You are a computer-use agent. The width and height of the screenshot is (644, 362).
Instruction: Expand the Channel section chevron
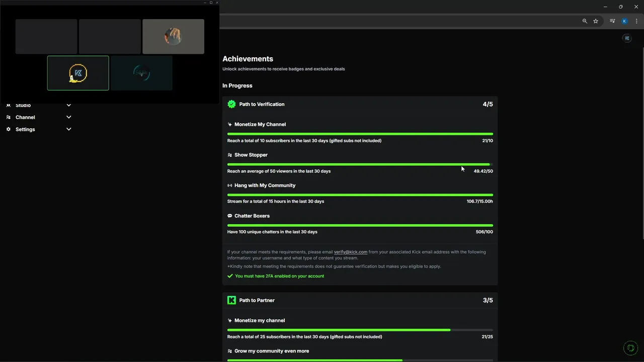pyautogui.click(x=69, y=117)
